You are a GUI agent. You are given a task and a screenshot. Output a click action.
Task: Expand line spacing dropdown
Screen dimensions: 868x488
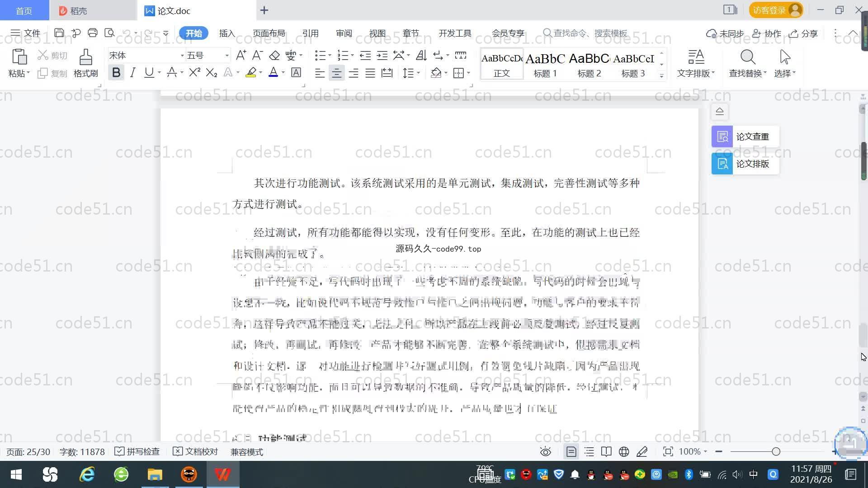click(x=419, y=73)
